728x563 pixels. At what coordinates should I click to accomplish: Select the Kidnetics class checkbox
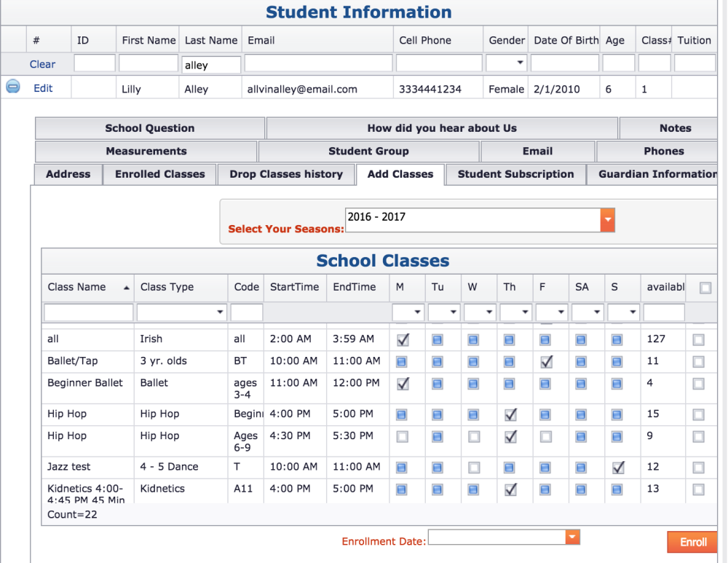tap(698, 489)
